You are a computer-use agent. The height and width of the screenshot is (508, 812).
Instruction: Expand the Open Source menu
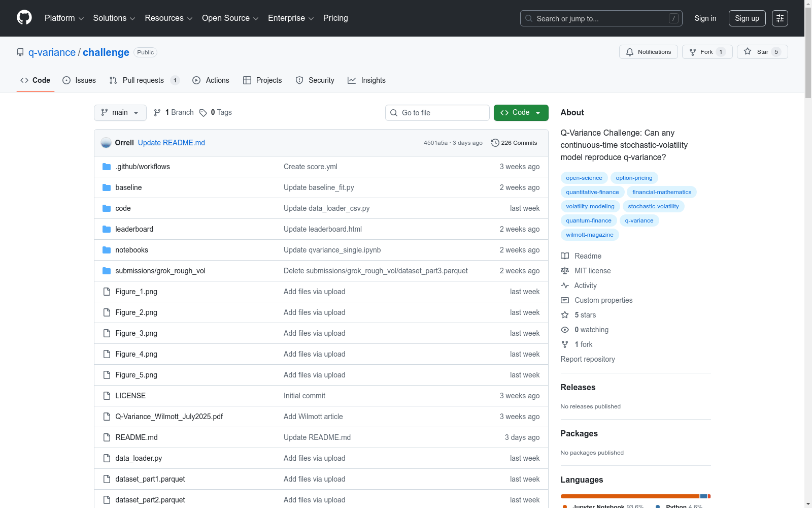230,18
